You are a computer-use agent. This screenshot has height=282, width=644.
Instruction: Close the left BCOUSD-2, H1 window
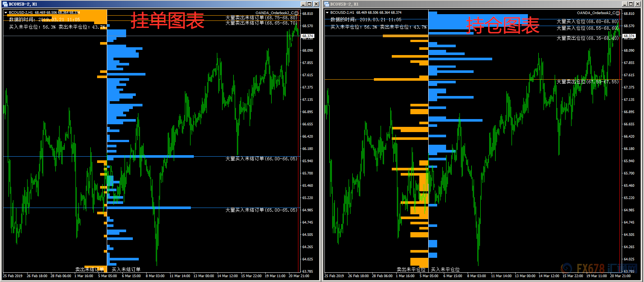point(316,4)
